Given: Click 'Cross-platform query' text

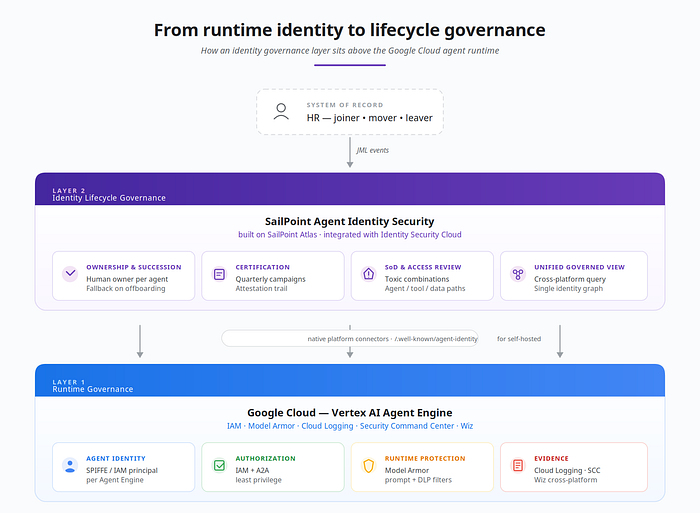Looking at the screenshot, I should pos(570,279).
